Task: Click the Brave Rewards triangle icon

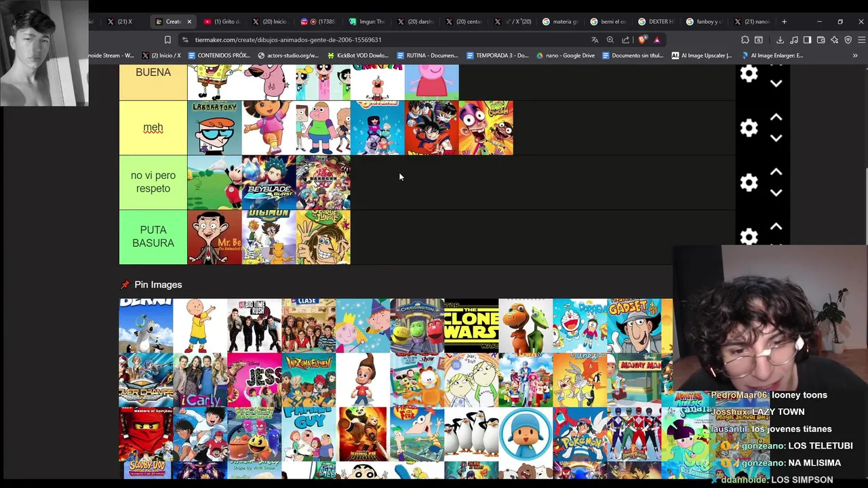Action: (656, 40)
